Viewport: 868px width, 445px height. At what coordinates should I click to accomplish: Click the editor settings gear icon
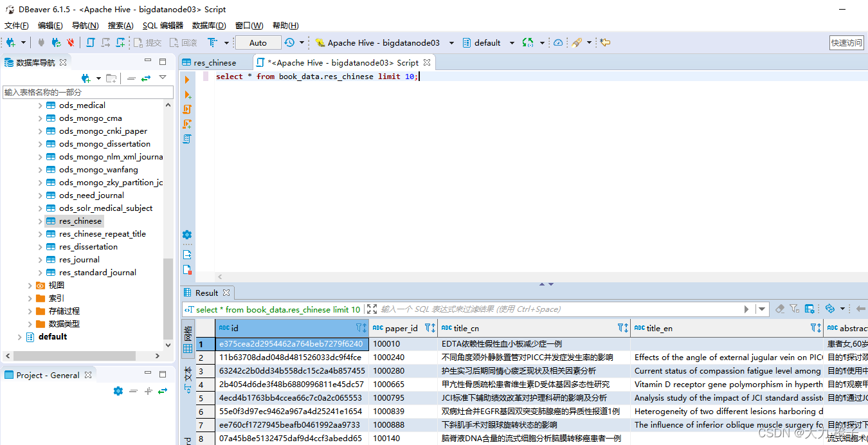click(187, 235)
